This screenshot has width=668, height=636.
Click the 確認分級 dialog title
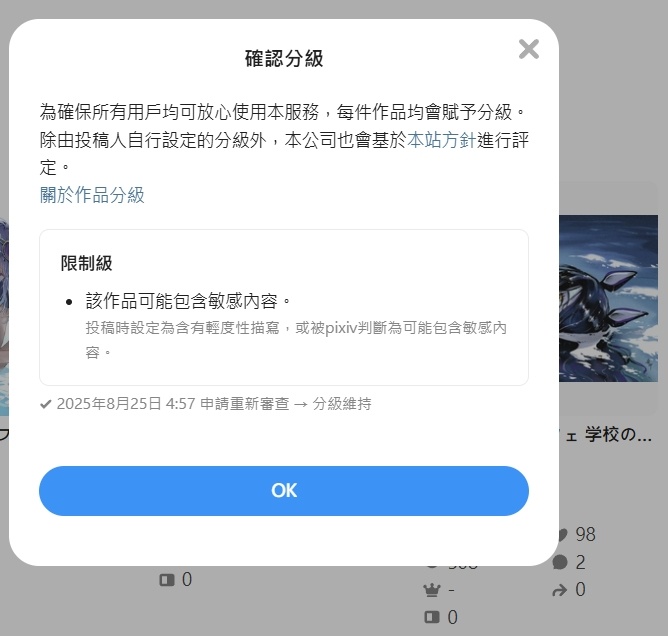(284, 58)
